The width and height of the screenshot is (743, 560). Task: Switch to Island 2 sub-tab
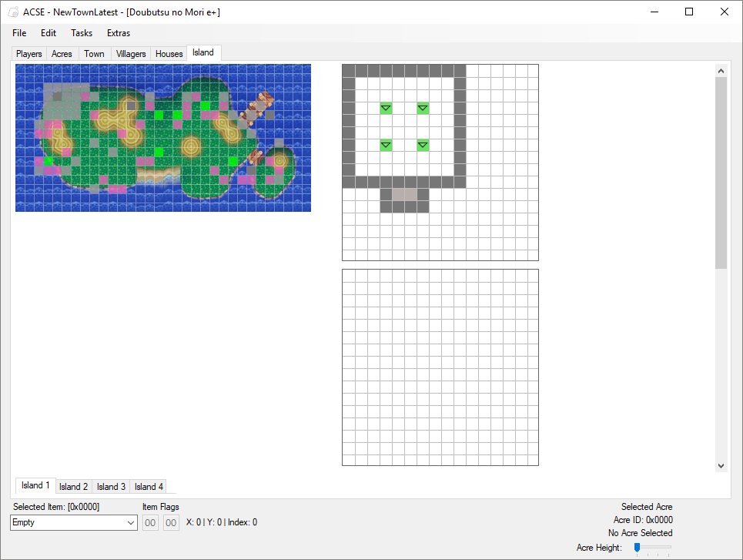[73, 487]
